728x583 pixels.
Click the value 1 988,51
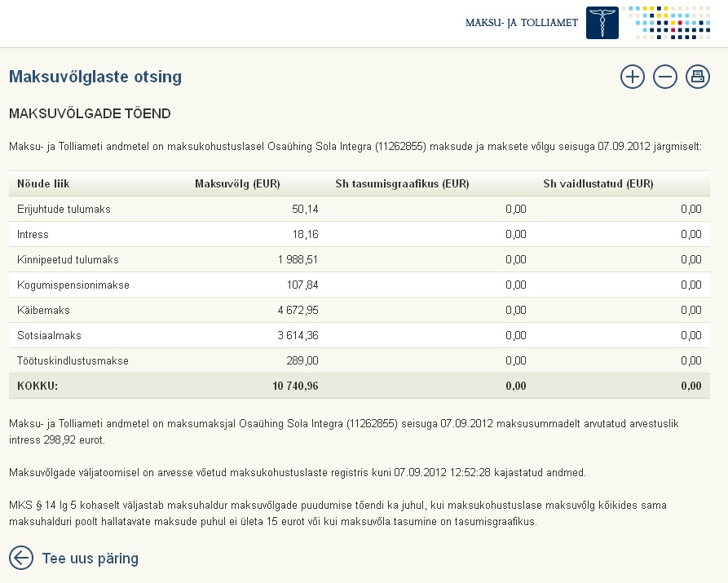[x=298, y=259]
